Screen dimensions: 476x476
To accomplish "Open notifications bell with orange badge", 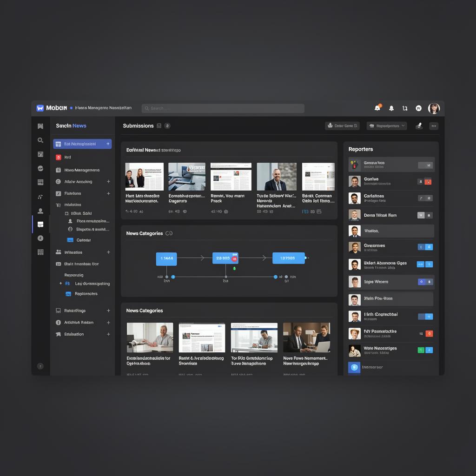I will 377,108.
